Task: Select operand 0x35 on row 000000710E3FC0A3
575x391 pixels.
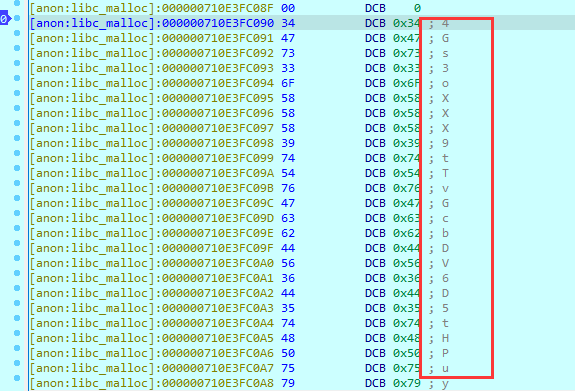Action: click(x=406, y=308)
